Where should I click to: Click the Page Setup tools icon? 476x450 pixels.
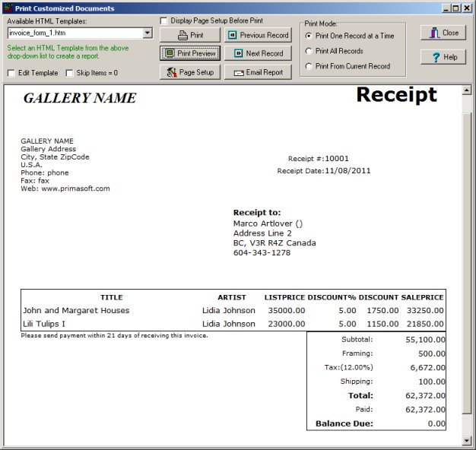172,72
